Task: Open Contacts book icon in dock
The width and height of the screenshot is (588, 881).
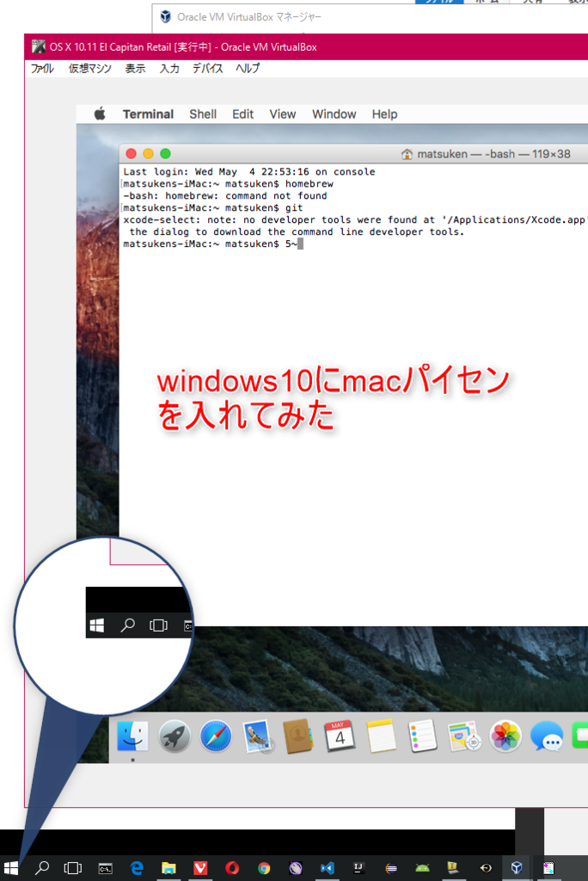Action: 298,736
